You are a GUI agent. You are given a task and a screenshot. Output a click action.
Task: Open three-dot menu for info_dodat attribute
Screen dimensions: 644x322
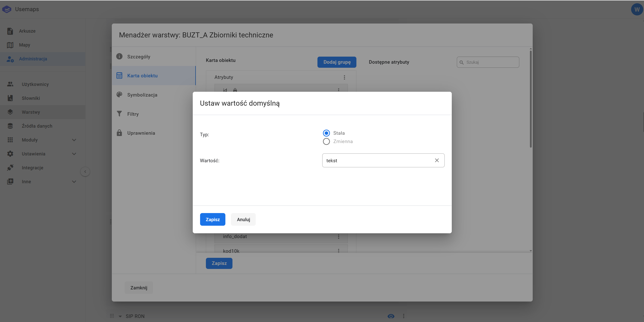click(x=338, y=237)
